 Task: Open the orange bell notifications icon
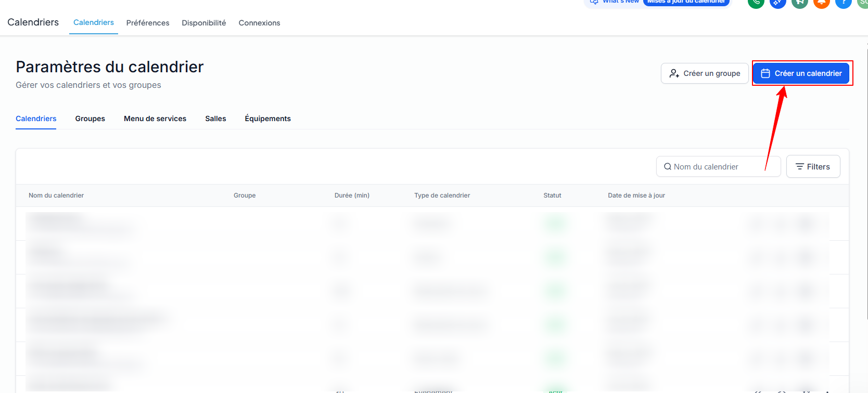pyautogui.click(x=822, y=3)
